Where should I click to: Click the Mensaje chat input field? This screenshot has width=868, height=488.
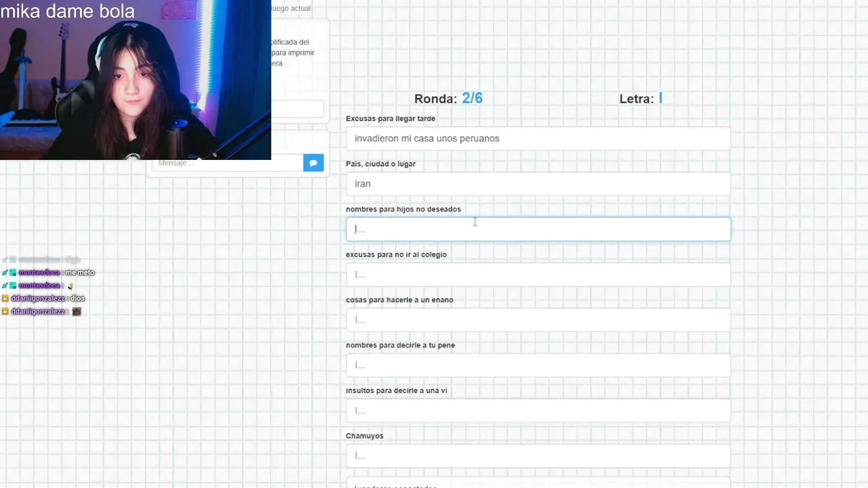(227, 163)
